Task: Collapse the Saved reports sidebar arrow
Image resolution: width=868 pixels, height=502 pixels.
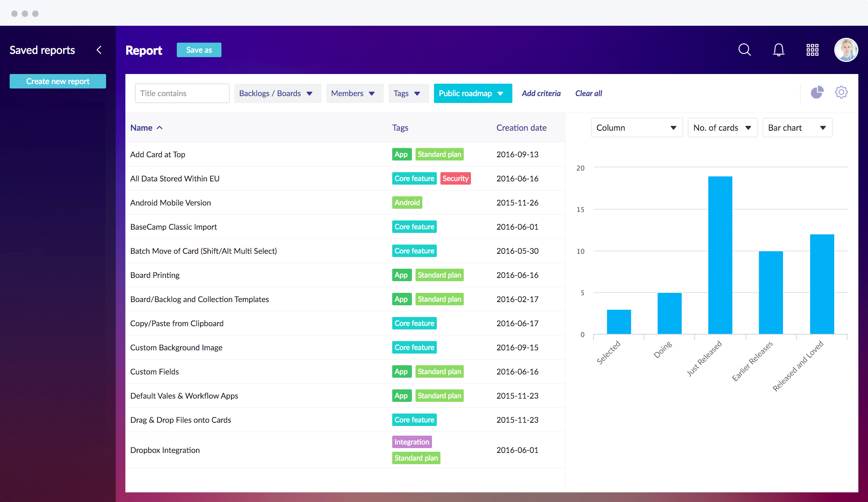Action: pos(99,50)
